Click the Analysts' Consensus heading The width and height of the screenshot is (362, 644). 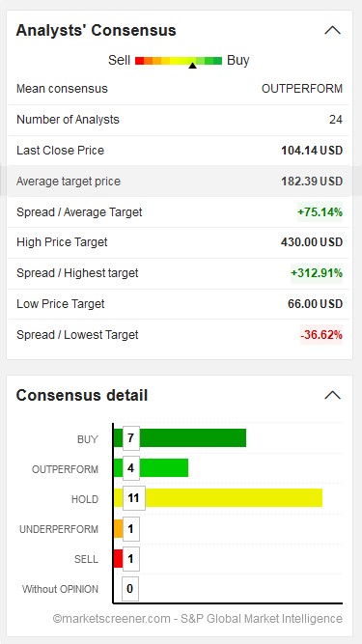pos(96,30)
